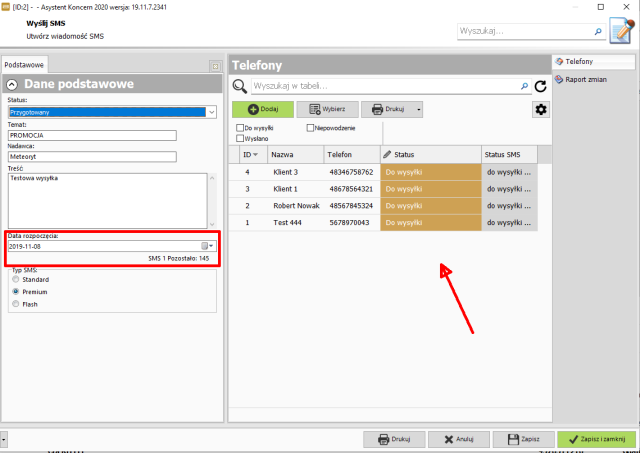Click the bottom Drukuj button

394,440
